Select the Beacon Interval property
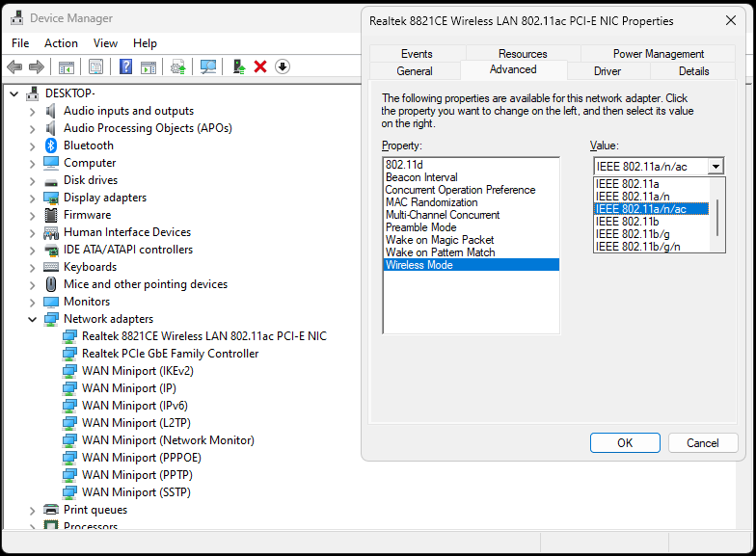Viewport: 756px width, 556px height. [x=471, y=177]
